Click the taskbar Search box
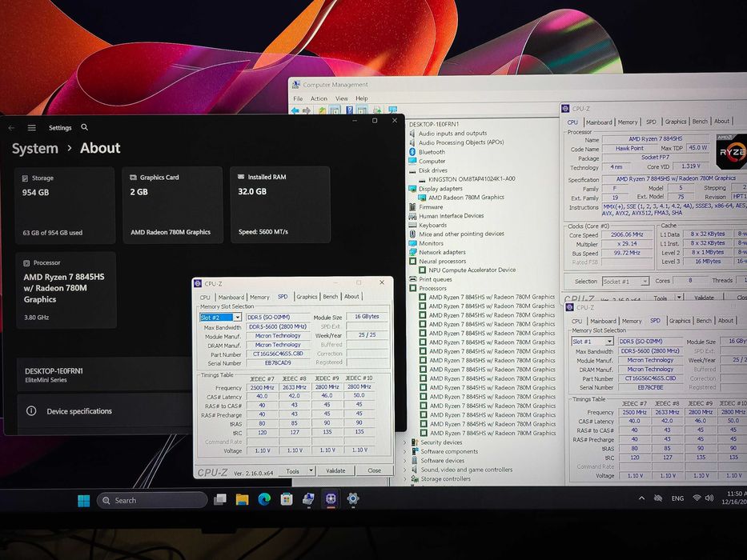Viewport: 747px width, 560px height. (x=152, y=501)
